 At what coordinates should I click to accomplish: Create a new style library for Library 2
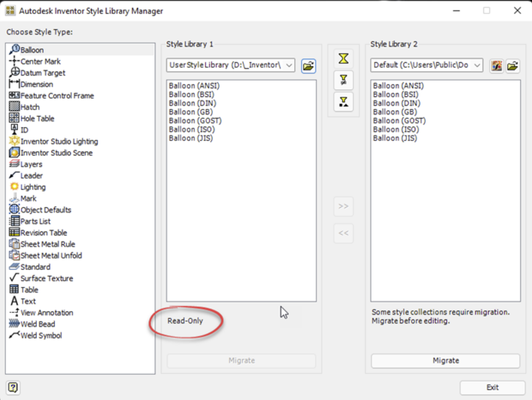coord(496,66)
